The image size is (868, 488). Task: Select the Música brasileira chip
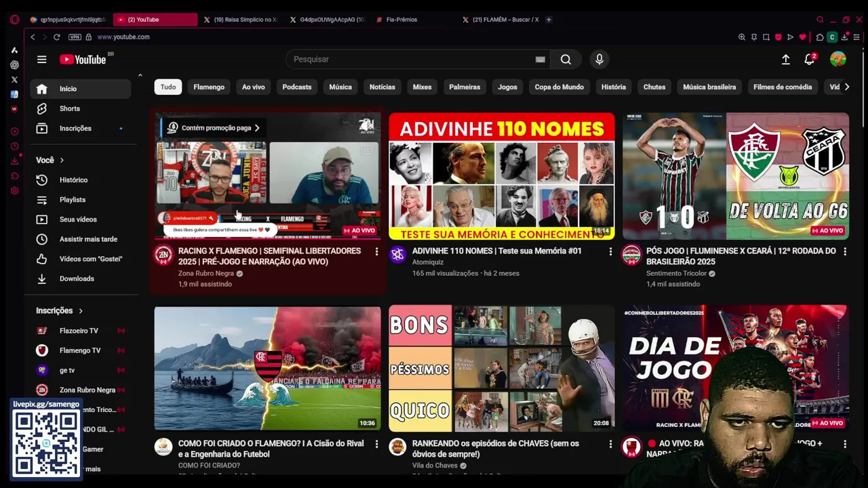709,87
